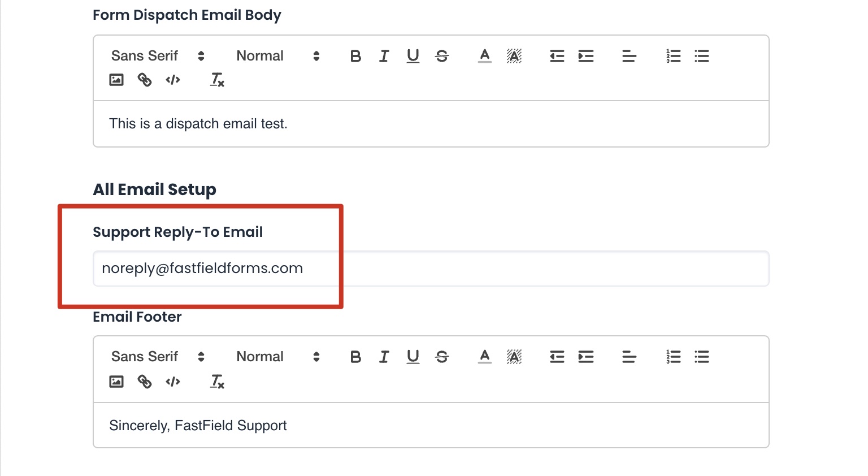This screenshot has height=476, width=868.
Task: Toggle Strikethrough in Email Footer toolbar
Action: click(x=442, y=357)
